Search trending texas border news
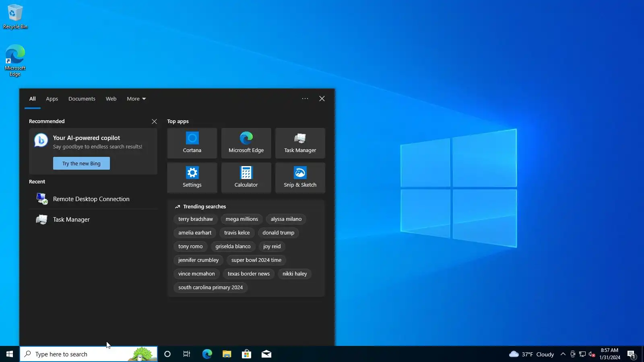 (x=249, y=274)
